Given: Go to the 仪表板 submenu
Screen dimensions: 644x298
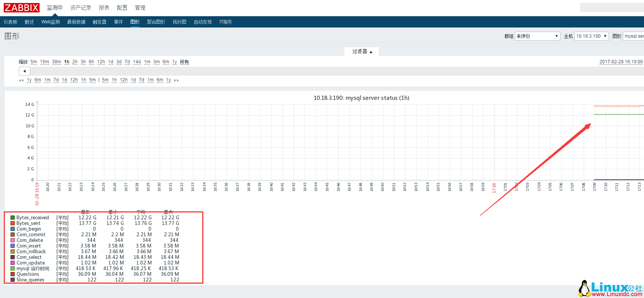Looking at the screenshot, I should 11,22.
